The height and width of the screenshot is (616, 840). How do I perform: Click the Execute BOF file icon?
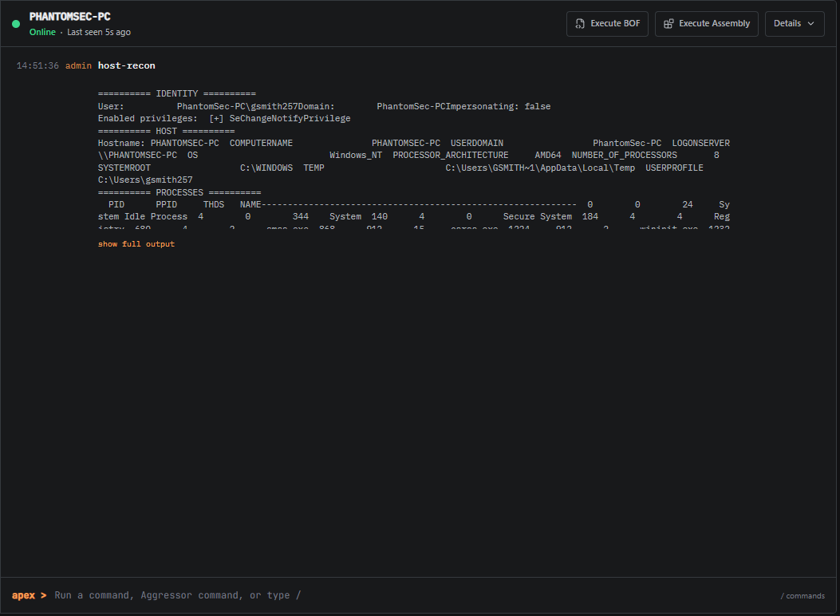point(580,24)
